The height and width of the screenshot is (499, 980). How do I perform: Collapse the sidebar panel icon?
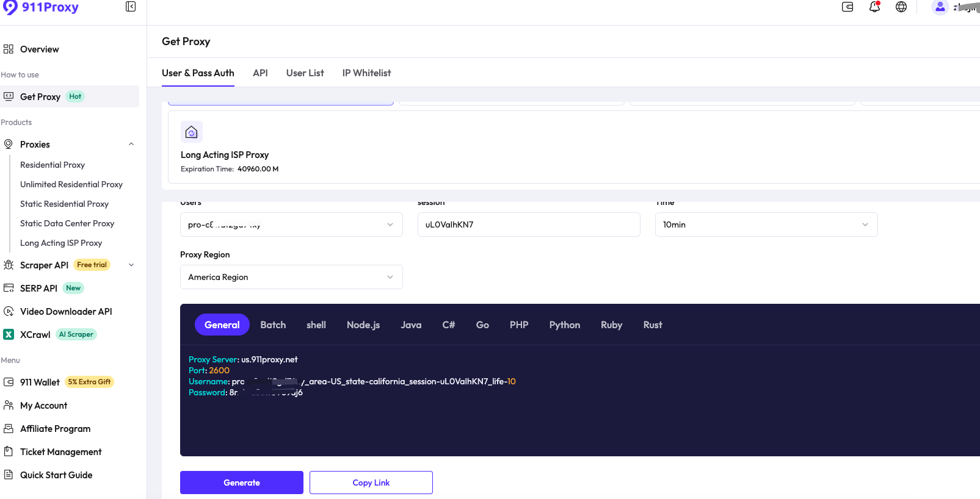click(x=131, y=7)
